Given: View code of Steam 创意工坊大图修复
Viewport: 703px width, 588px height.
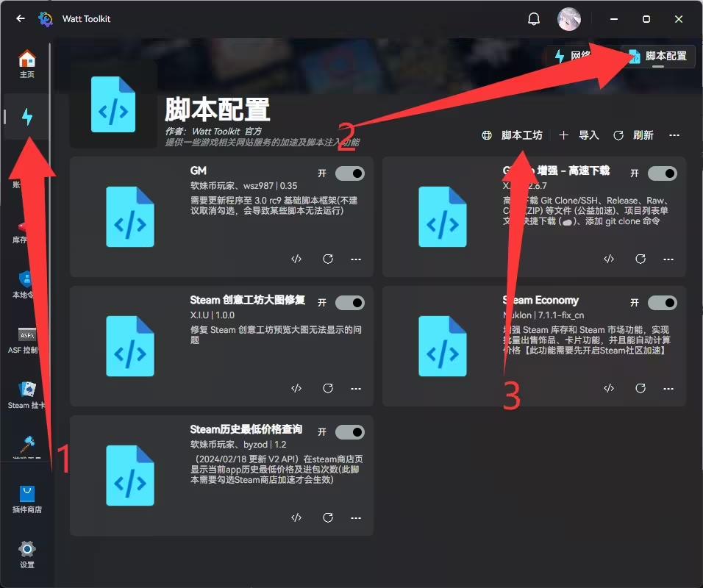Looking at the screenshot, I should click(x=296, y=389).
